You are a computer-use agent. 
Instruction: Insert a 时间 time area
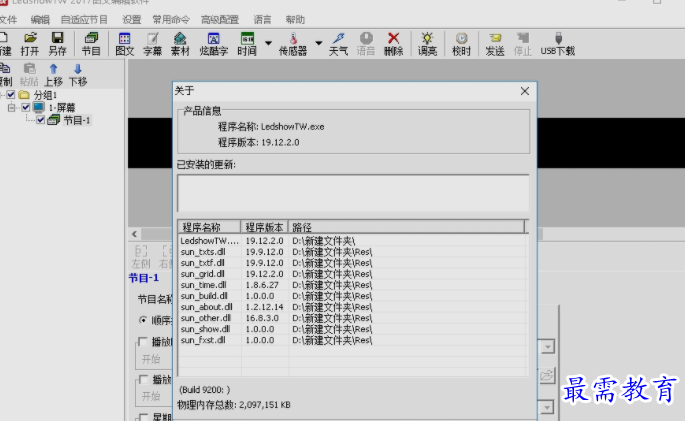pyautogui.click(x=247, y=44)
